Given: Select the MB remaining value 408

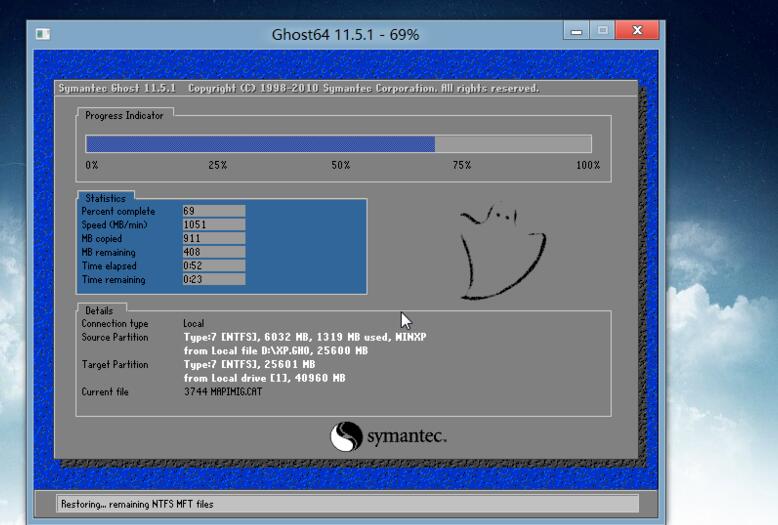Looking at the screenshot, I should (x=214, y=252).
